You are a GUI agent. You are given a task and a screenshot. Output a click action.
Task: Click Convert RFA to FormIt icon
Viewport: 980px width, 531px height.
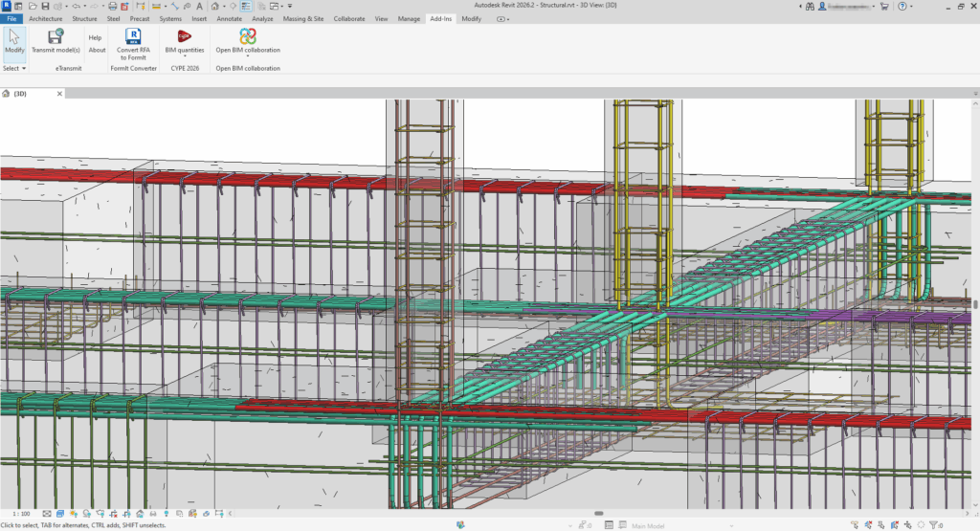click(x=133, y=36)
